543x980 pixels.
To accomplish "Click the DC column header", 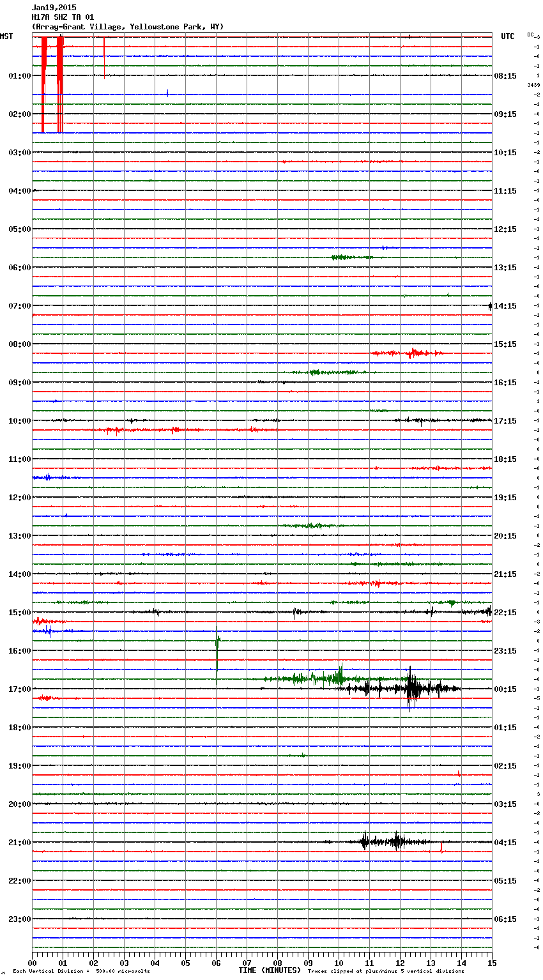I will pyautogui.click(x=530, y=34).
